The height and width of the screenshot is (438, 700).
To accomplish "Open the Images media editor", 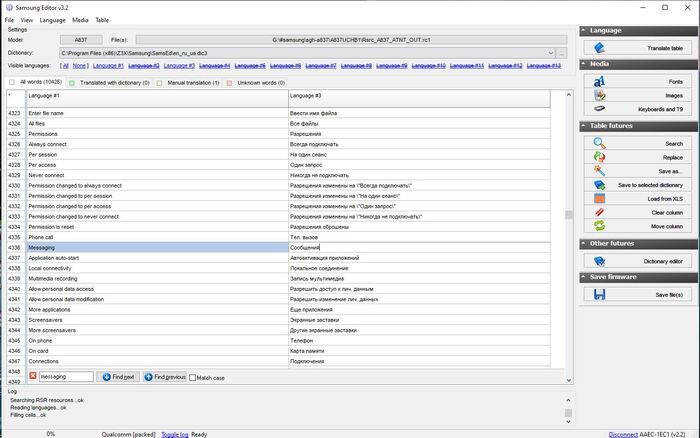I will pos(638,96).
